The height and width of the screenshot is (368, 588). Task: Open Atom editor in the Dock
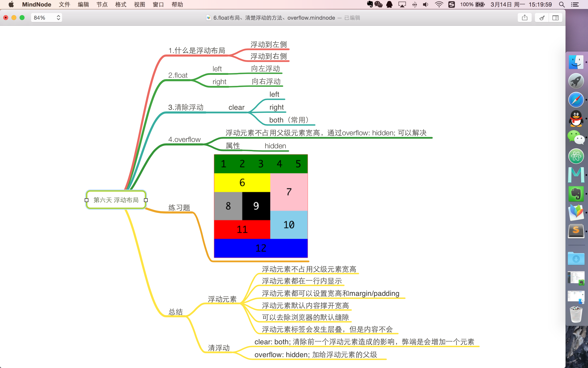(576, 156)
